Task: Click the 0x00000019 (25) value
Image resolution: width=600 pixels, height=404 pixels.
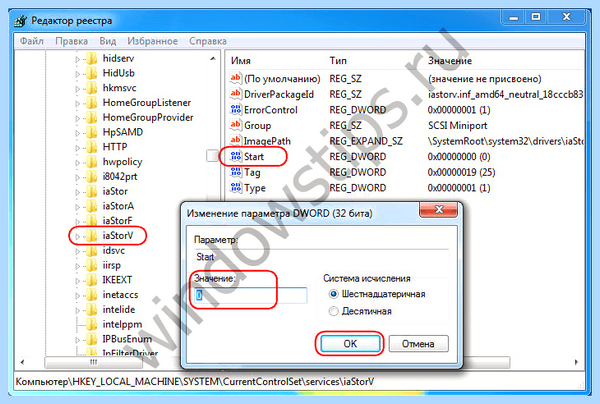Action: tap(461, 173)
